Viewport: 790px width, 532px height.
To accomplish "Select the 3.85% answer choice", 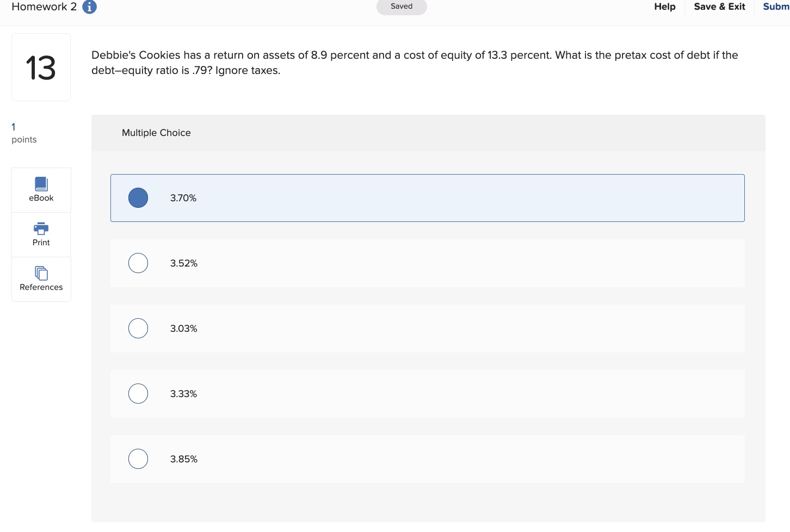I will click(x=138, y=459).
